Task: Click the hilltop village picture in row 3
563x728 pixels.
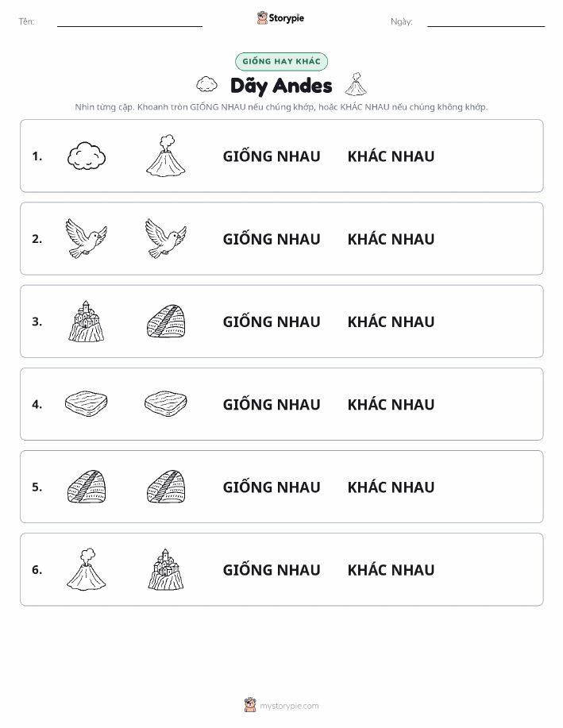Action: click(87, 322)
